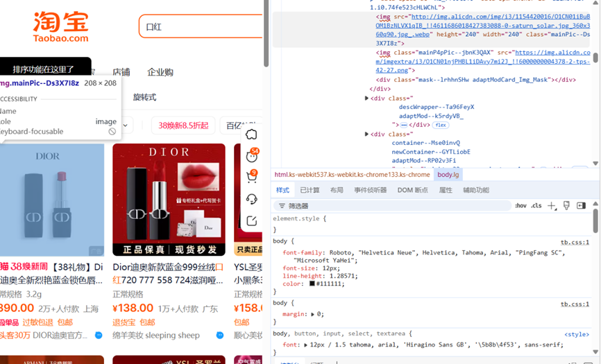
Task: Open the tps-42-27.png image src link
Action: [x=483, y=61]
